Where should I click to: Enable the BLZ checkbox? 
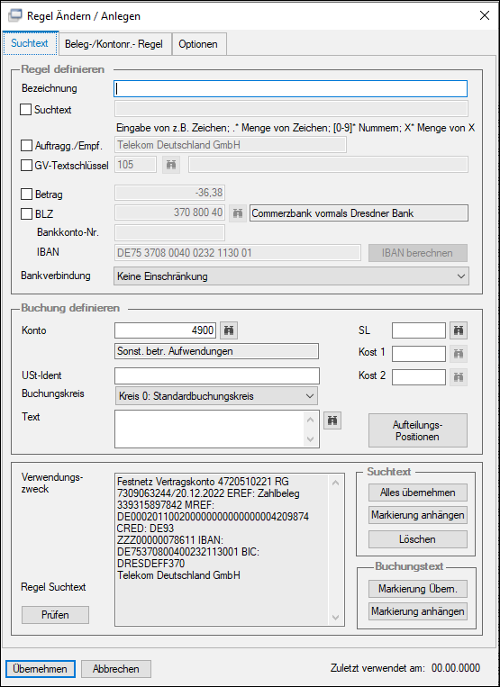[26, 214]
